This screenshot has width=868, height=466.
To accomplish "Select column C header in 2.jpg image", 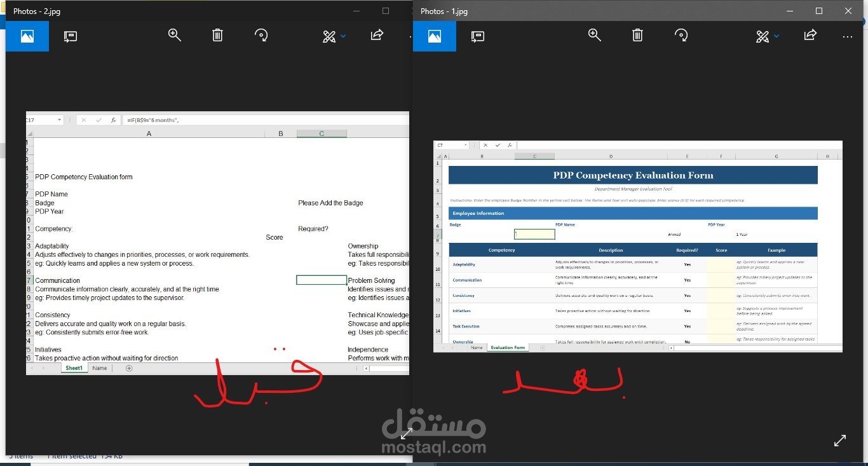I will (x=322, y=134).
